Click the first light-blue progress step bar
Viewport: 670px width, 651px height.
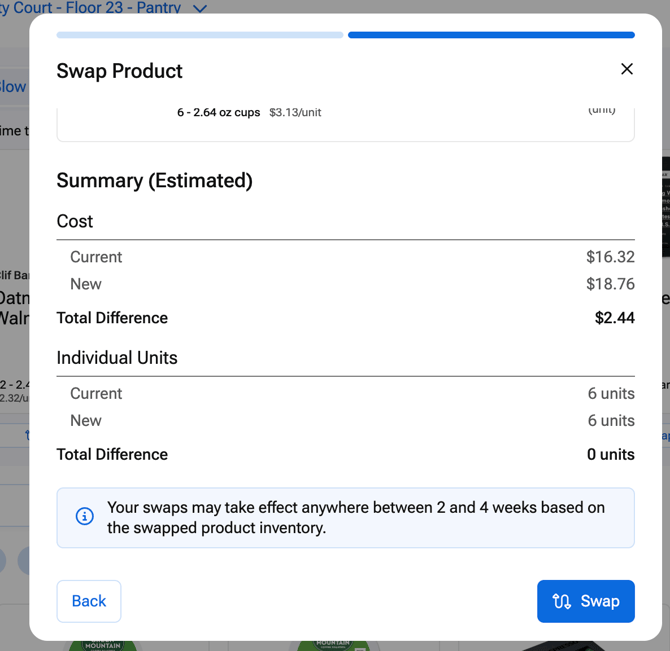pos(200,35)
